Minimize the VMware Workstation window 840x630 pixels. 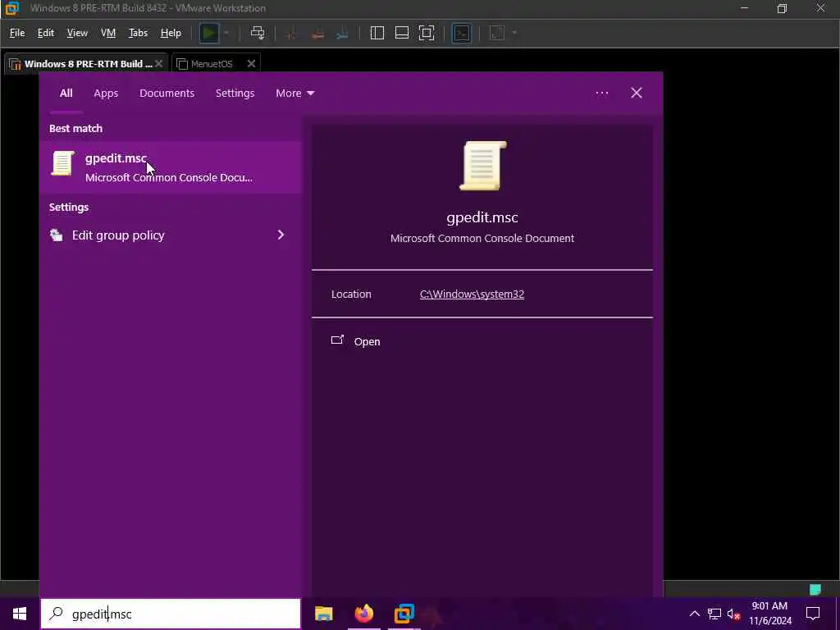click(744, 8)
